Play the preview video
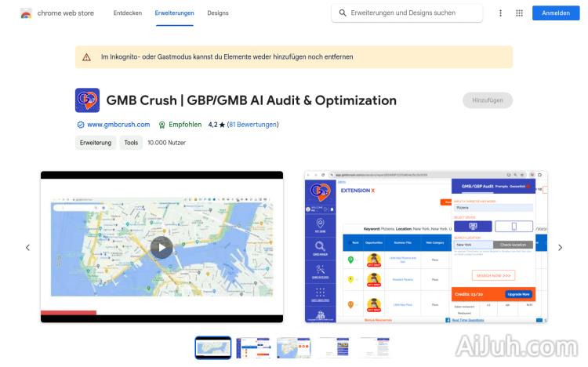588x367 pixels. click(x=162, y=247)
